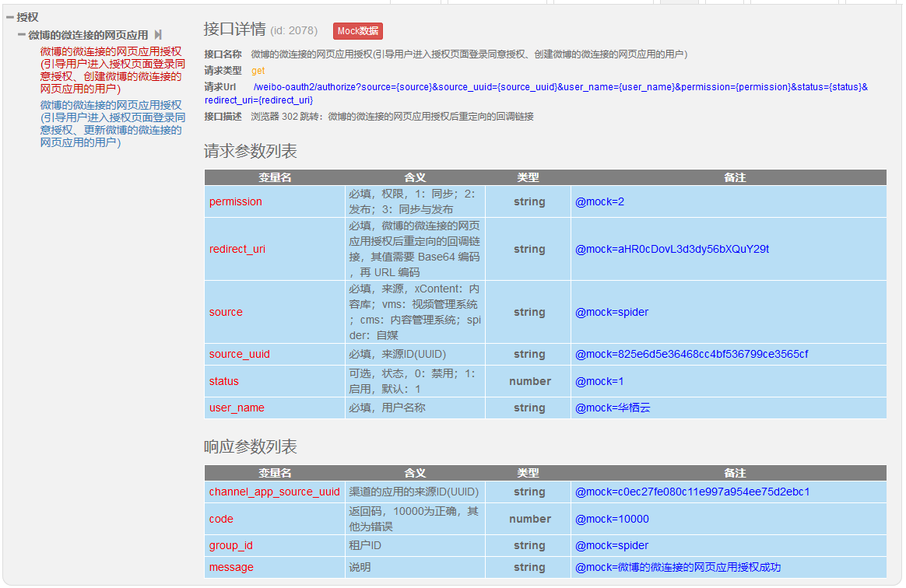Click the message response variable name
This screenshot has width=906, height=588.
pyautogui.click(x=231, y=567)
